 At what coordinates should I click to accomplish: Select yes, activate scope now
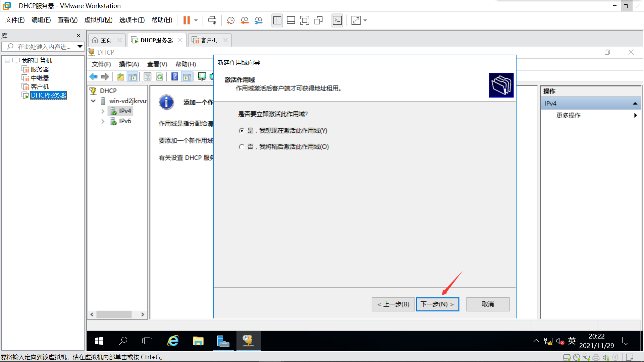click(241, 131)
